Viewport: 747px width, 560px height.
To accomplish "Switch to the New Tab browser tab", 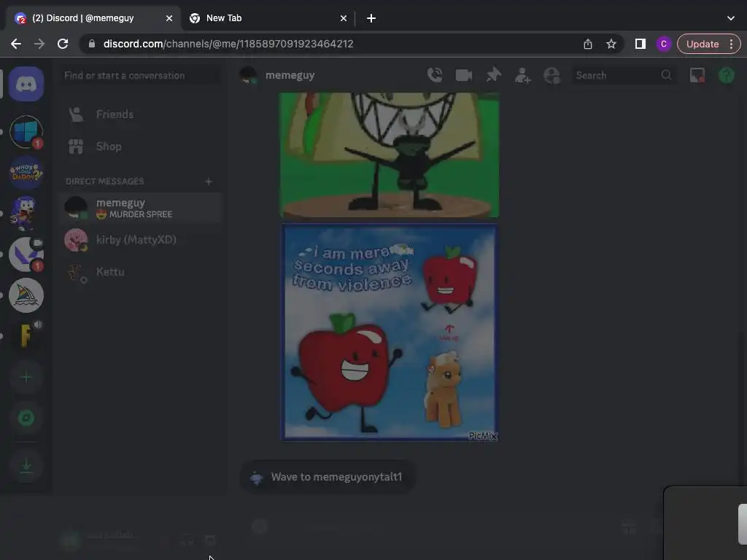I will (x=267, y=18).
